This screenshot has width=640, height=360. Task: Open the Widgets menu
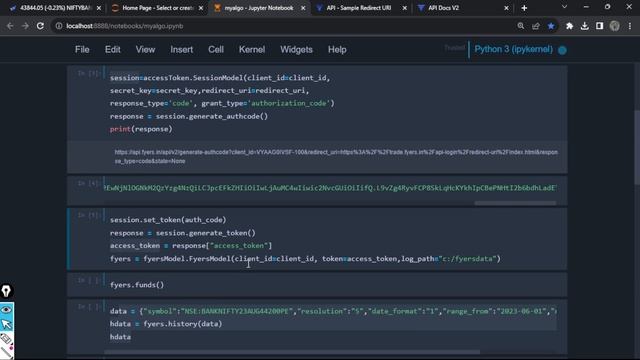(x=296, y=49)
